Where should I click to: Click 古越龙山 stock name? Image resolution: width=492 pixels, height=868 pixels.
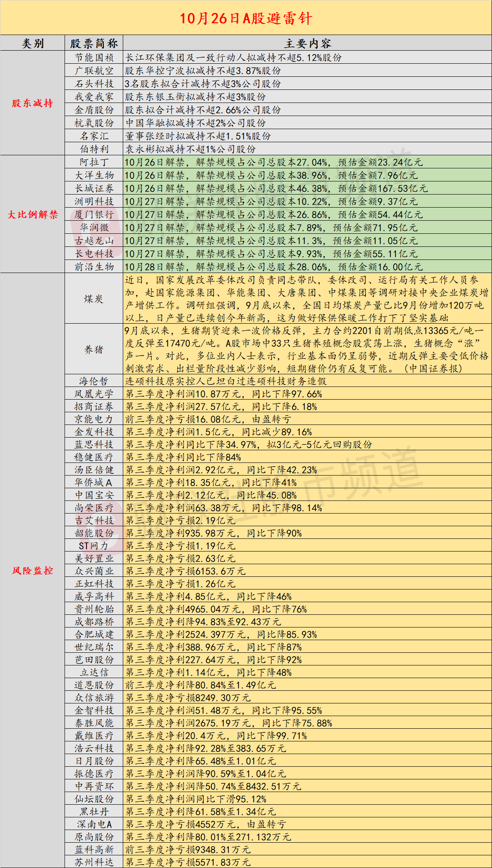click(94, 241)
